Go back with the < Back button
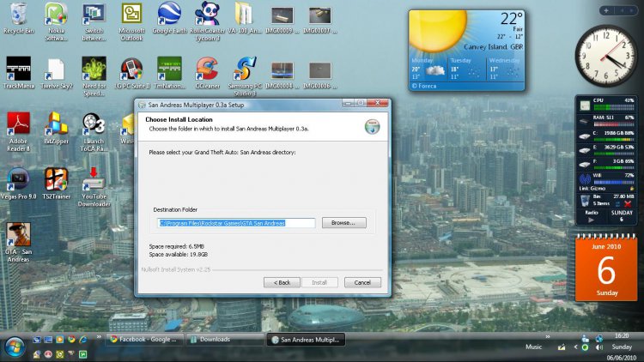 pos(282,282)
